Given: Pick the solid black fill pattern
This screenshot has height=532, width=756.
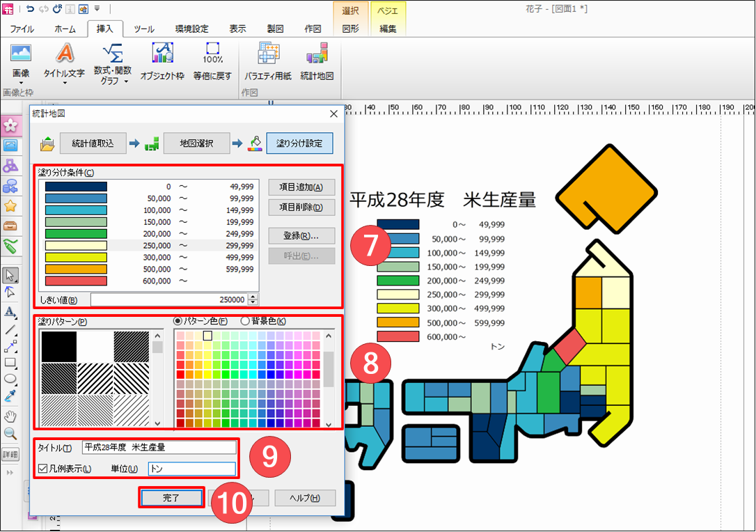Looking at the screenshot, I should (58, 346).
